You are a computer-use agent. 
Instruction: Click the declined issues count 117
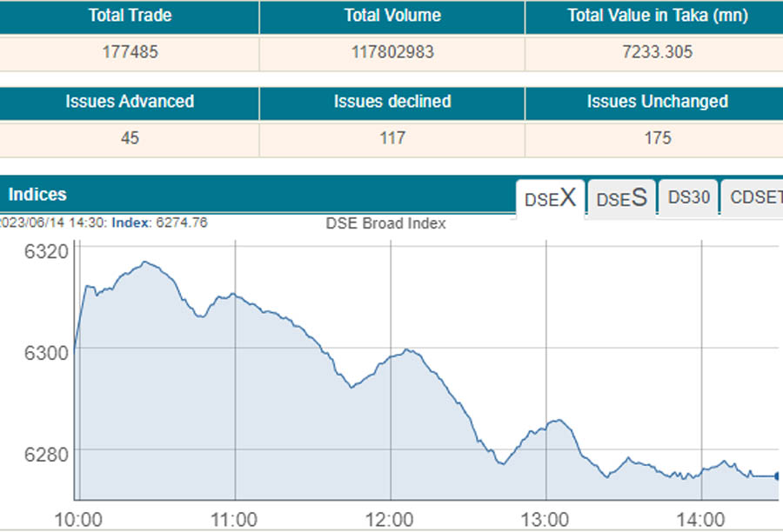[391, 138]
